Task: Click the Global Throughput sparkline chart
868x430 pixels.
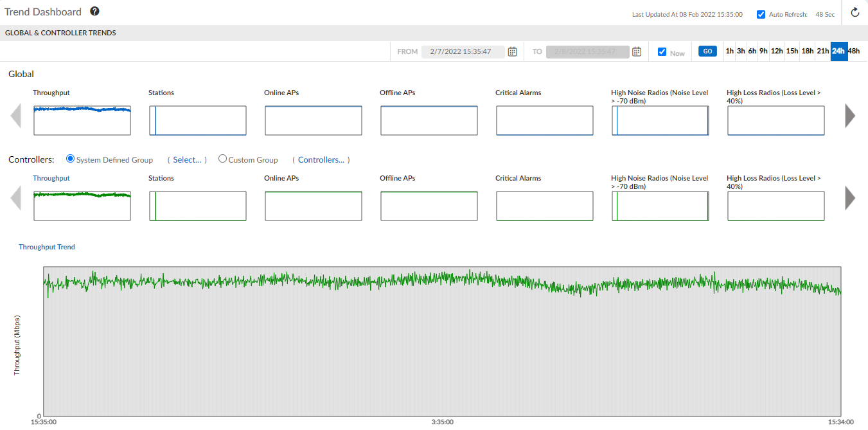Action: point(82,120)
